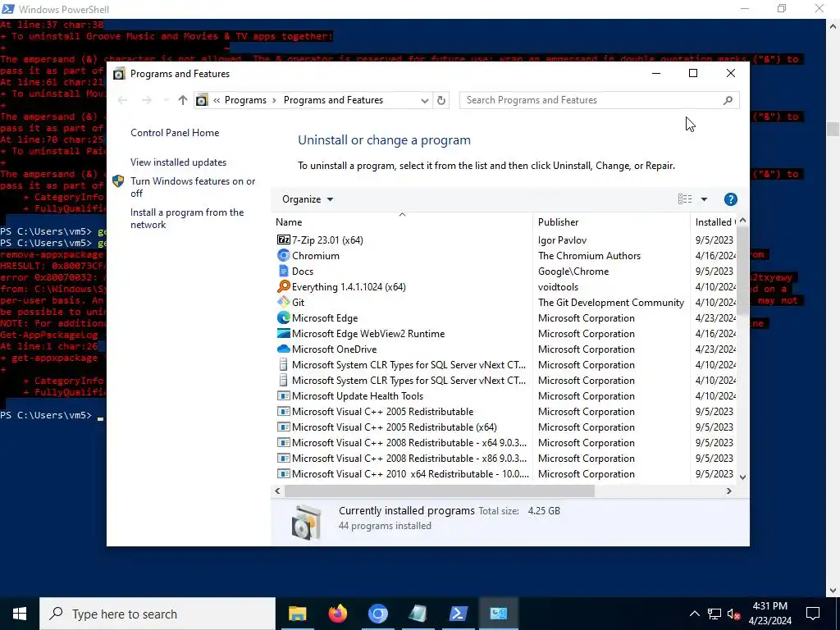Screen dimensions: 840x630
Task: Click the change your view icon
Action: pos(685,199)
